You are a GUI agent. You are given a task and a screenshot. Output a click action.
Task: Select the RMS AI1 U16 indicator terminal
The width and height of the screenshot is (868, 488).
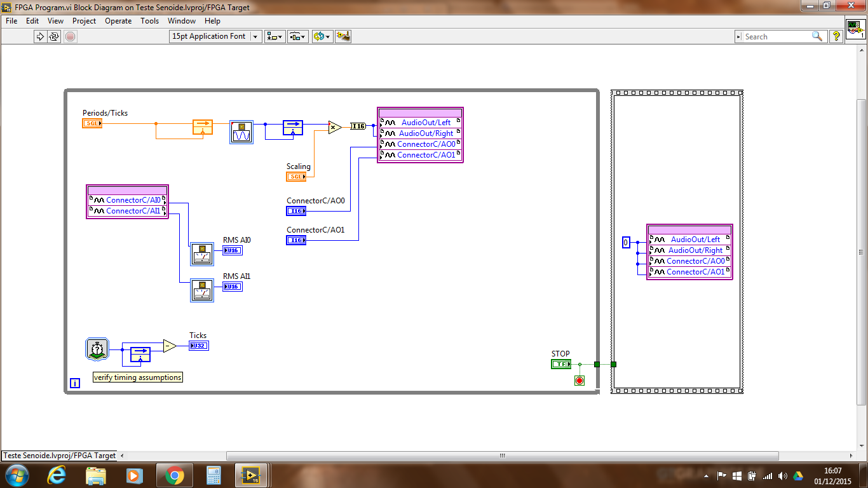233,287
